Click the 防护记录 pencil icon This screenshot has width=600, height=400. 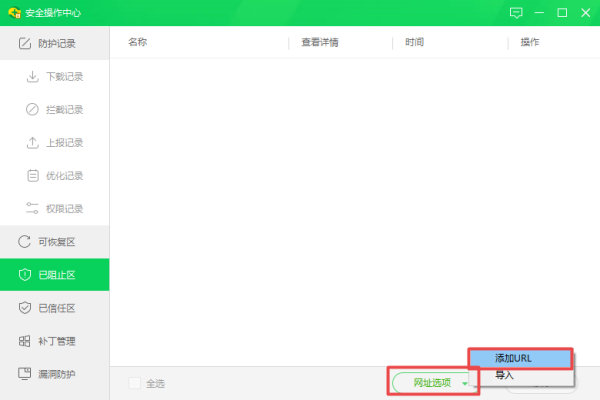point(25,43)
